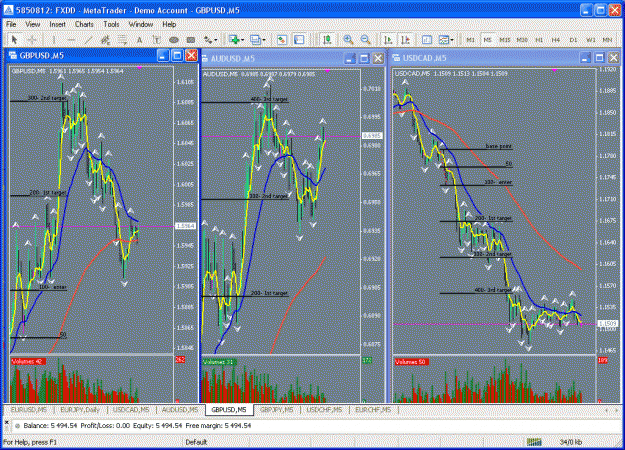Expand the Profiles dropdown arrow

point(263,40)
